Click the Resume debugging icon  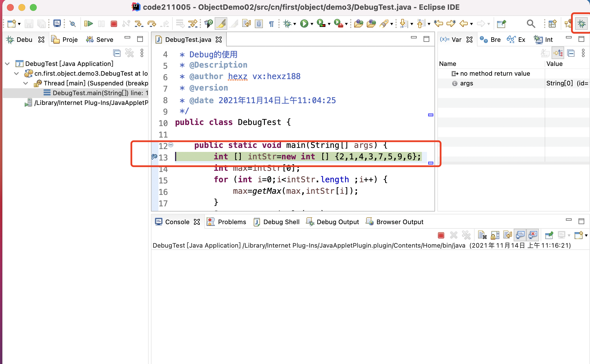coord(88,24)
